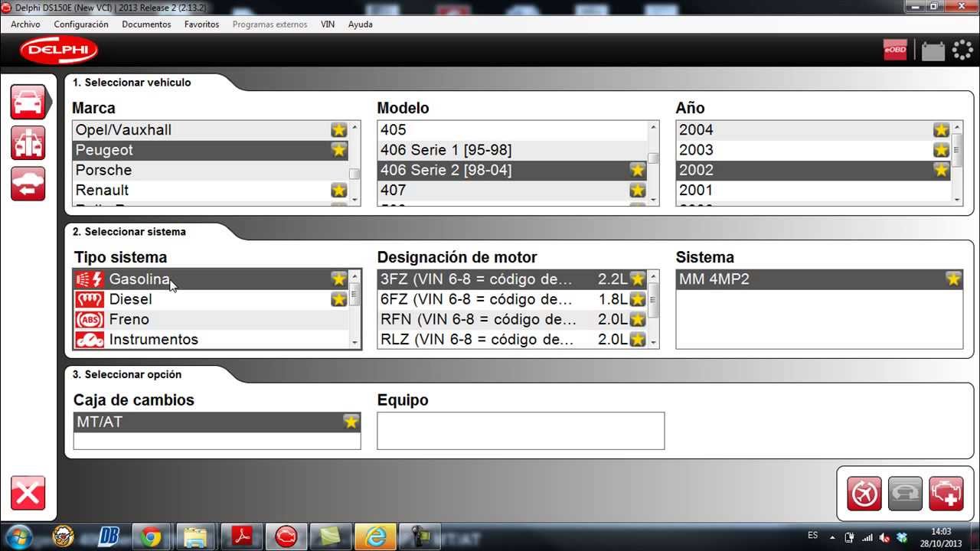The image size is (980, 551).
Task: Toggle favorite star for Diesel system
Action: 338,299
